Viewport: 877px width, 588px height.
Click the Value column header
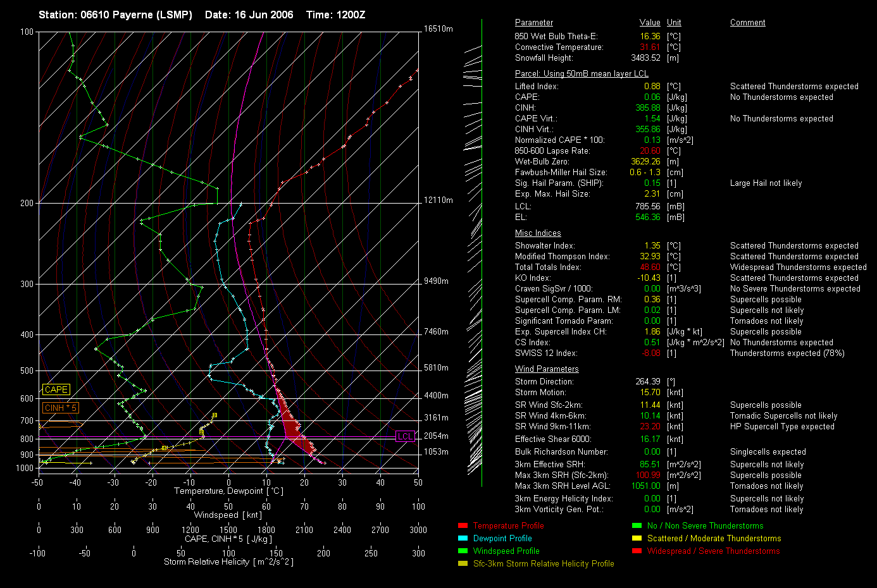tap(649, 23)
